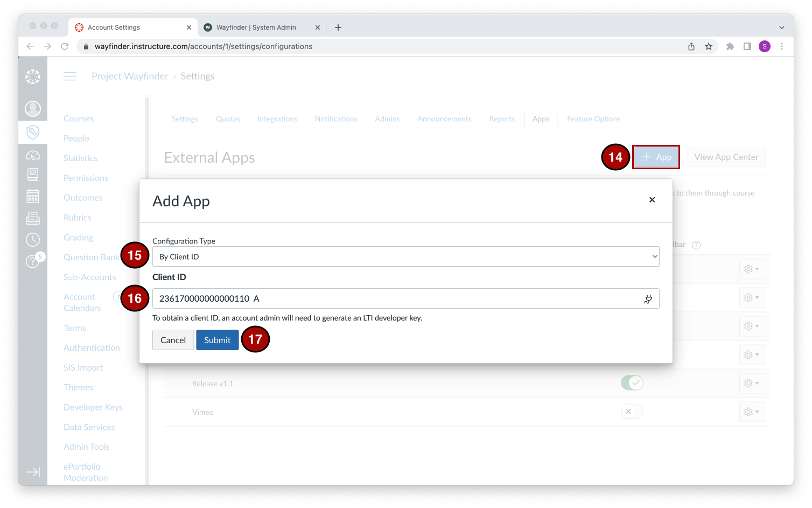812x508 pixels.
Task: Open the Courses link in account navigation
Action: click(x=79, y=119)
